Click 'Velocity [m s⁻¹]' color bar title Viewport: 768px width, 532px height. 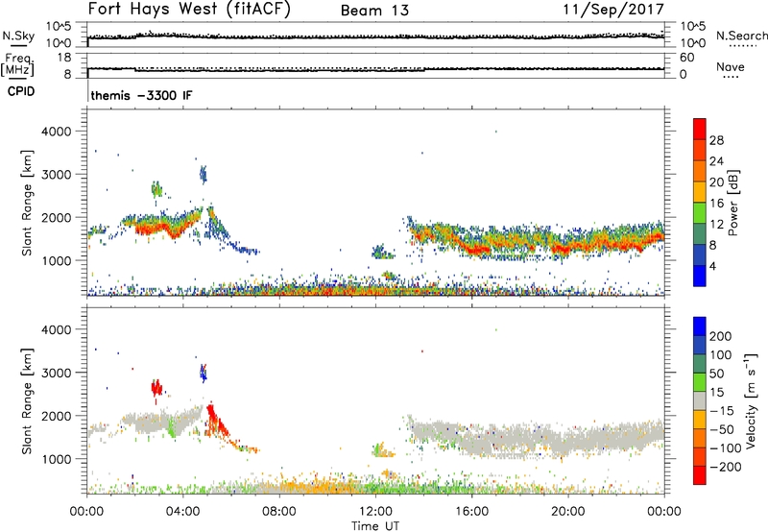[751, 400]
